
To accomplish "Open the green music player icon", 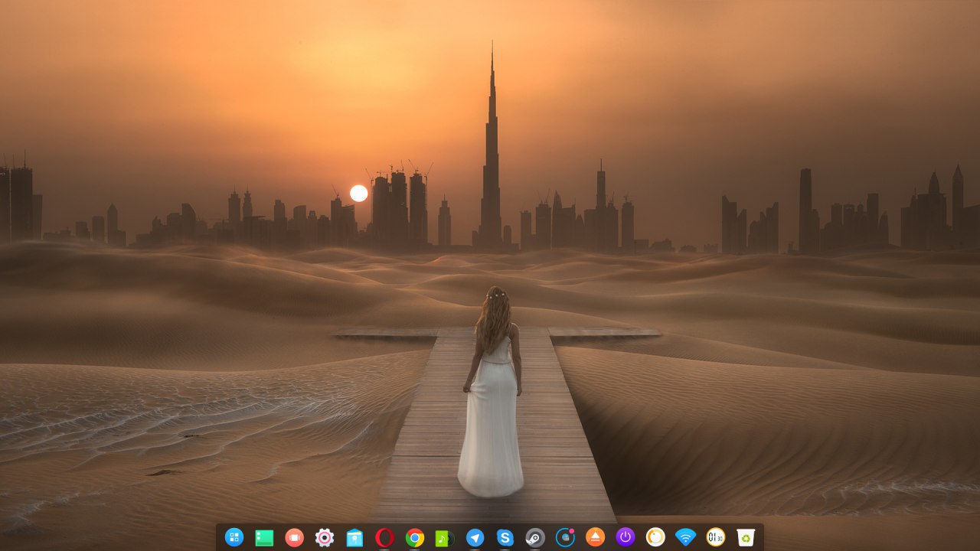I will (x=445, y=538).
